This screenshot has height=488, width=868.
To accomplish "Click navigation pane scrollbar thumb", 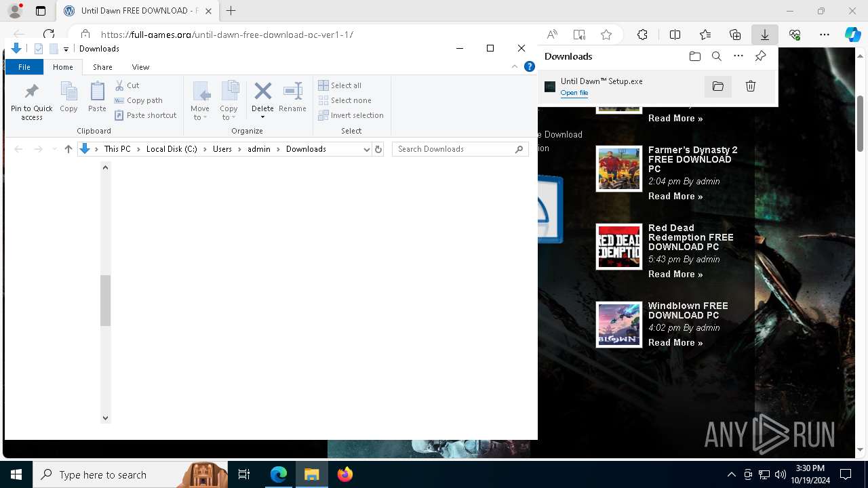I will [105, 301].
